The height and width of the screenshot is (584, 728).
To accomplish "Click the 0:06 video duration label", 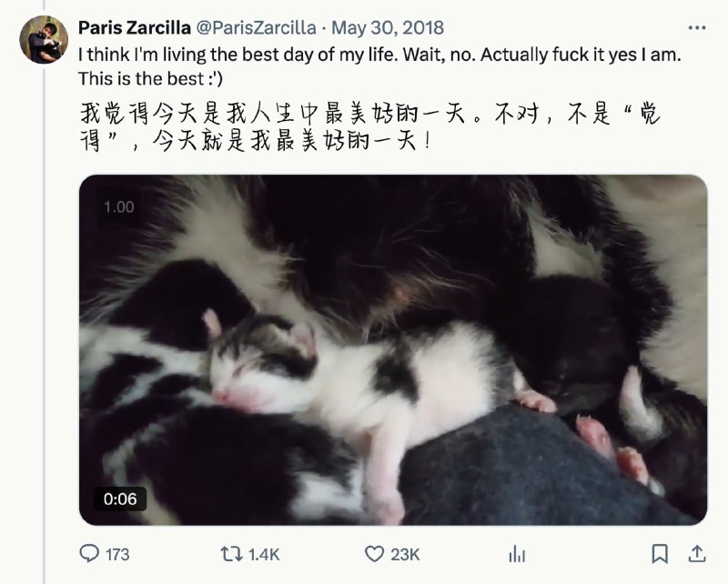I will click(120, 499).
